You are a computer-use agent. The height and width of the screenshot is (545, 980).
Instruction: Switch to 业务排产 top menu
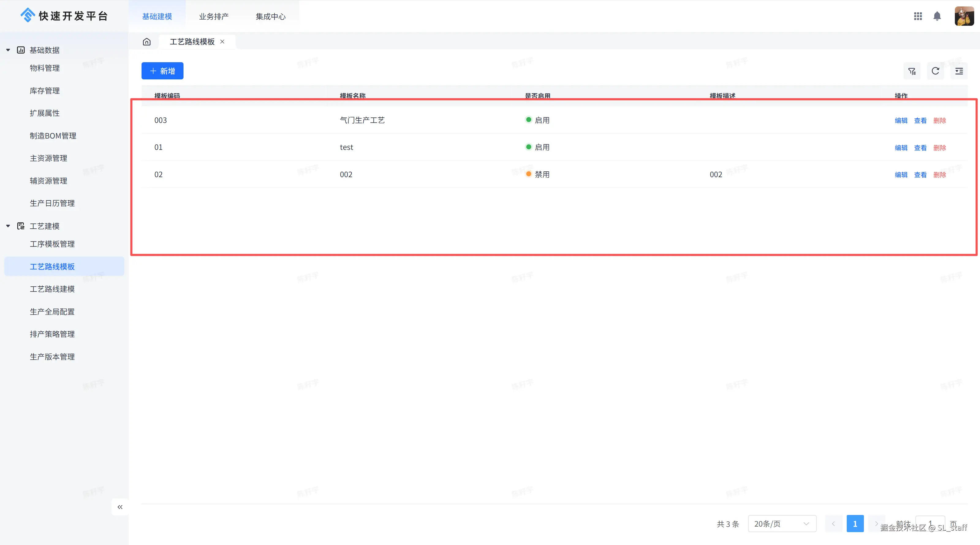click(x=214, y=16)
